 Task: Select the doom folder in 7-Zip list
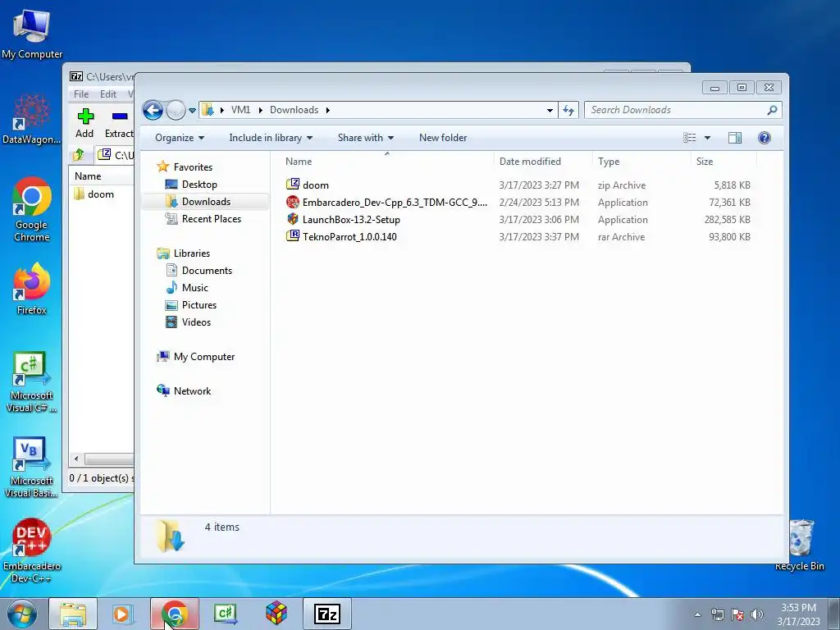94,194
